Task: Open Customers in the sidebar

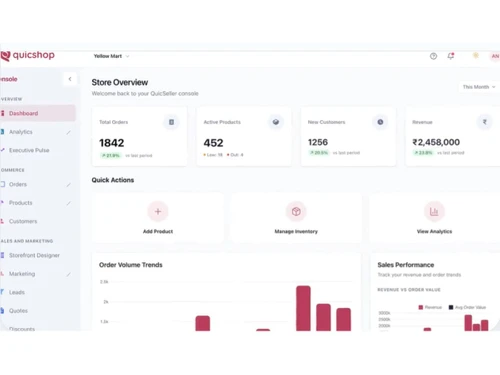Action: [x=23, y=221]
